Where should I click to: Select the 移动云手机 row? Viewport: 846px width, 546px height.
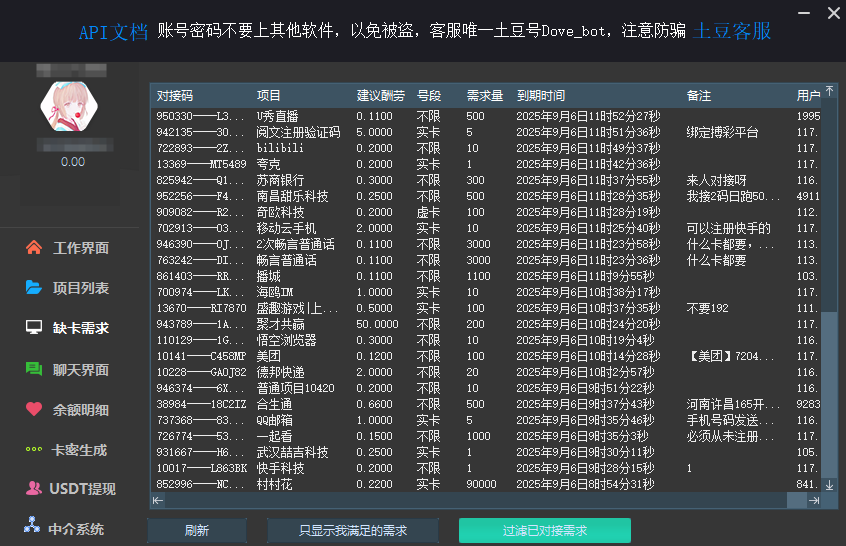click(486, 228)
